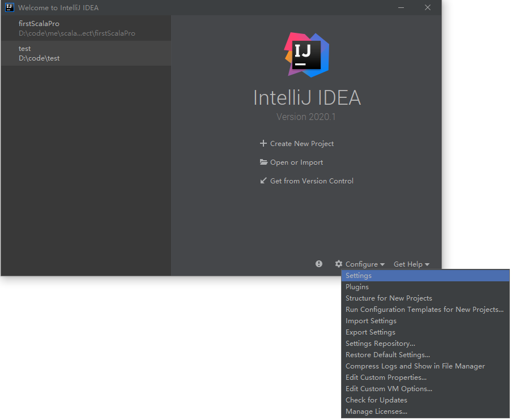The width and height of the screenshot is (511, 420).
Task: Open Manage Licenses...
Action: [425, 411]
